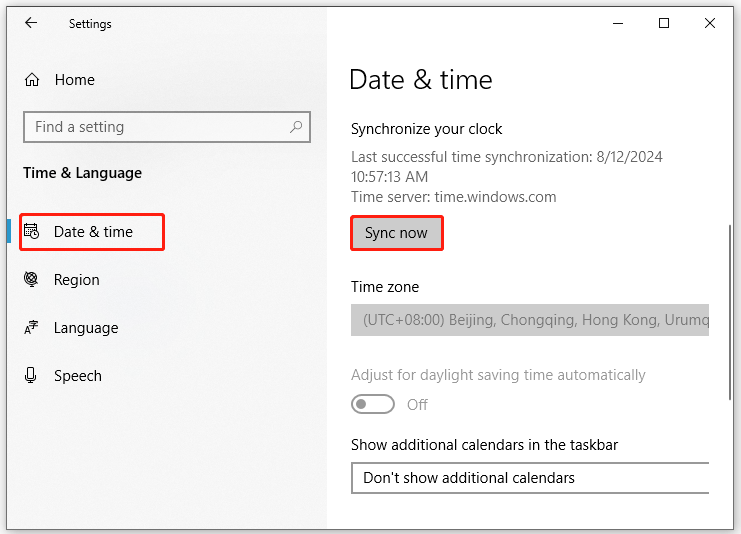Maximize the Settings window
The width and height of the screenshot is (741, 534).
pos(664,24)
